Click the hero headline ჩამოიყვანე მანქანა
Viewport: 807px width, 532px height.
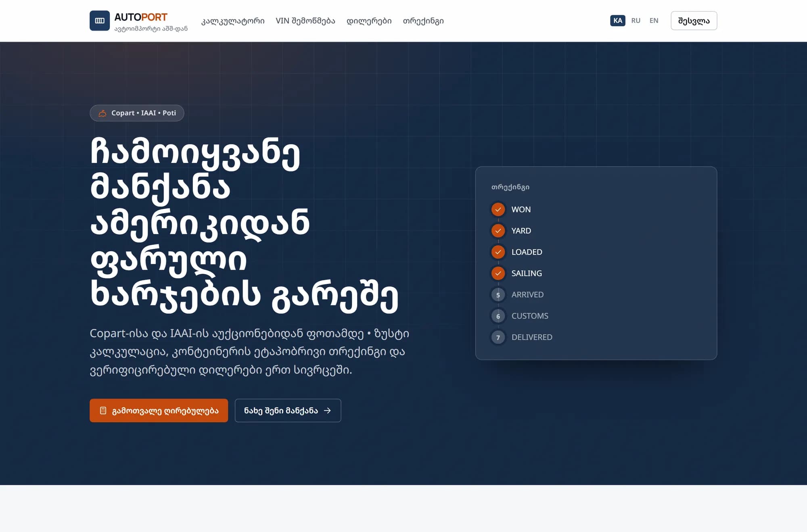(244, 225)
